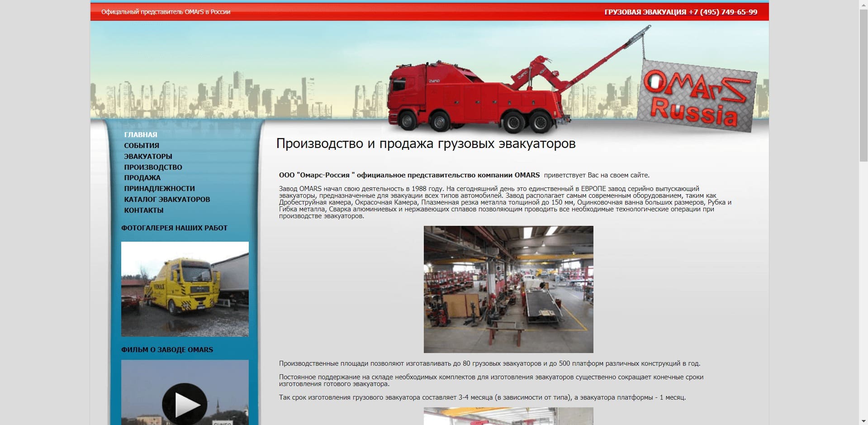Click bold text 'ООО "Омарс-Россия"' intro line
868x425 pixels.
(409, 175)
